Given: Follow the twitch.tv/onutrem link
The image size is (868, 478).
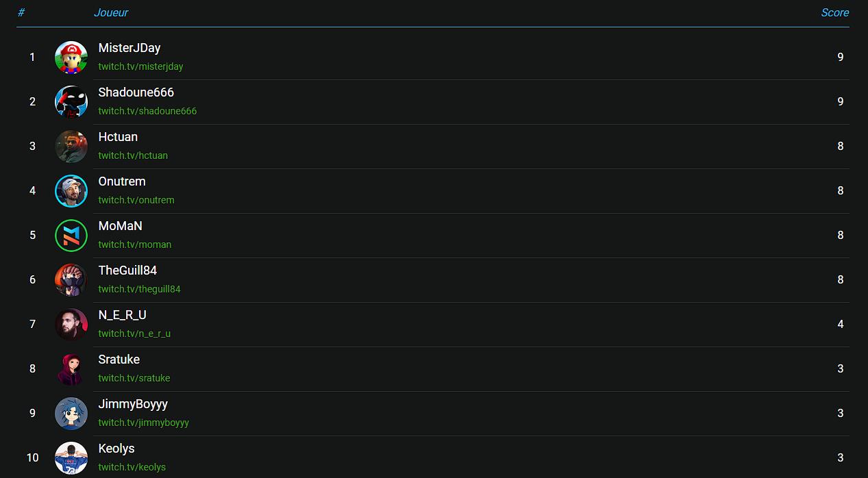Looking at the screenshot, I should tap(136, 200).
